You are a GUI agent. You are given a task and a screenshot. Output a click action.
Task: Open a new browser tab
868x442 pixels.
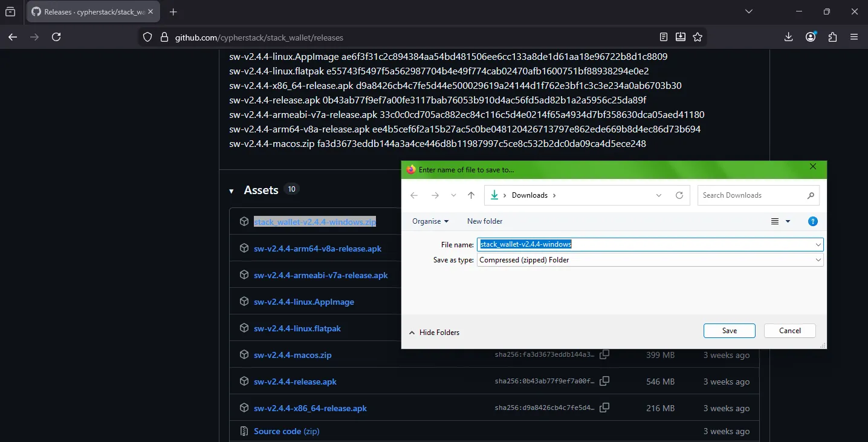pyautogui.click(x=173, y=11)
